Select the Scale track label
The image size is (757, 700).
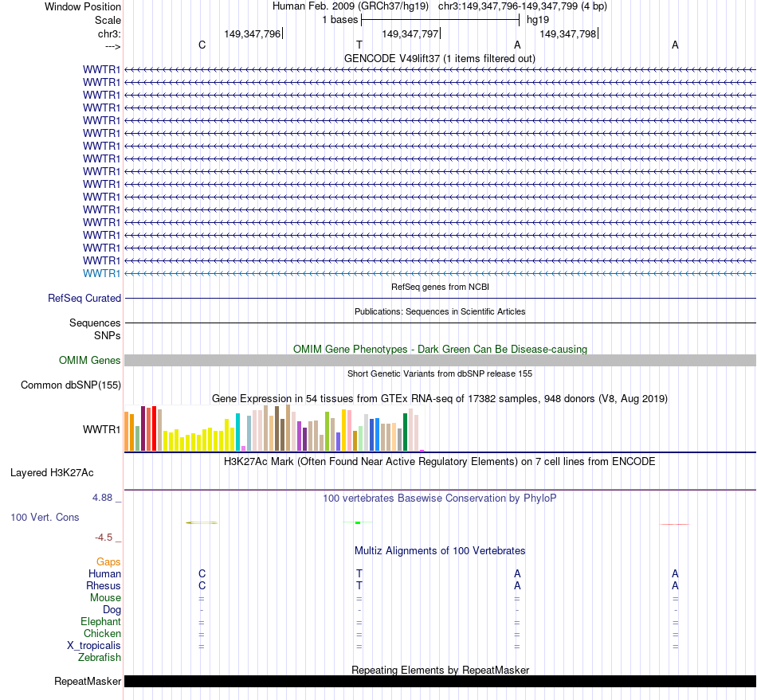click(x=108, y=20)
